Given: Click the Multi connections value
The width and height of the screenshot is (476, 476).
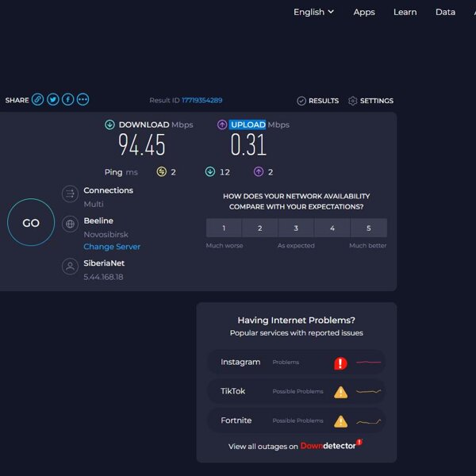Looking at the screenshot, I should (x=94, y=204).
